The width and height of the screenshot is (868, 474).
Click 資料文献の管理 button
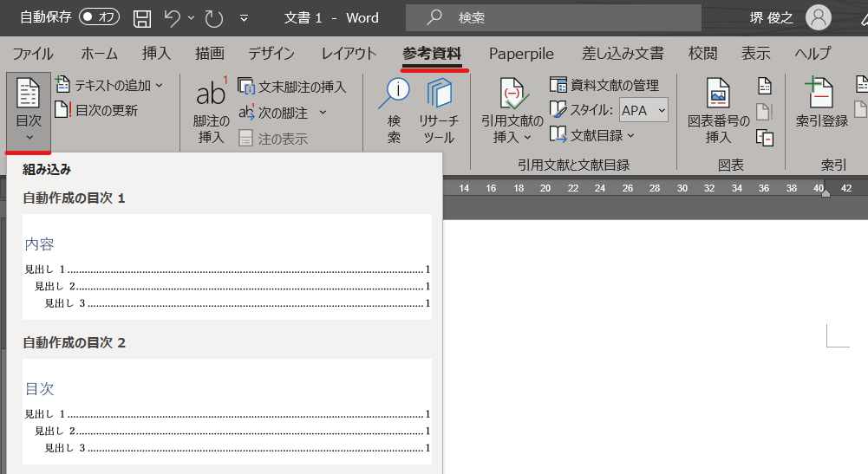604,85
